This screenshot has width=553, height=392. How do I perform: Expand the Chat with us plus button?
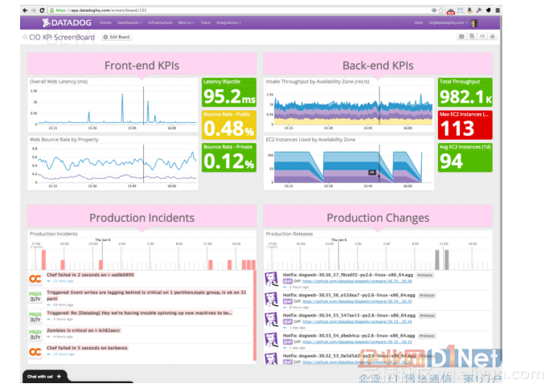pos(59,377)
